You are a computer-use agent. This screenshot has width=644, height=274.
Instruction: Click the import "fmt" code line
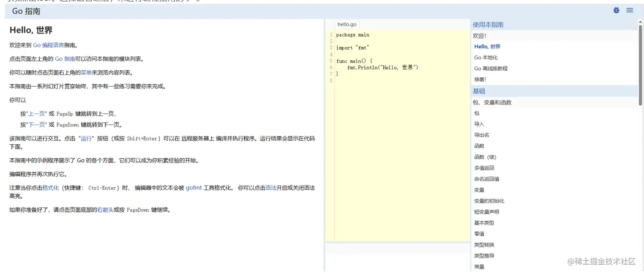pos(352,48)
